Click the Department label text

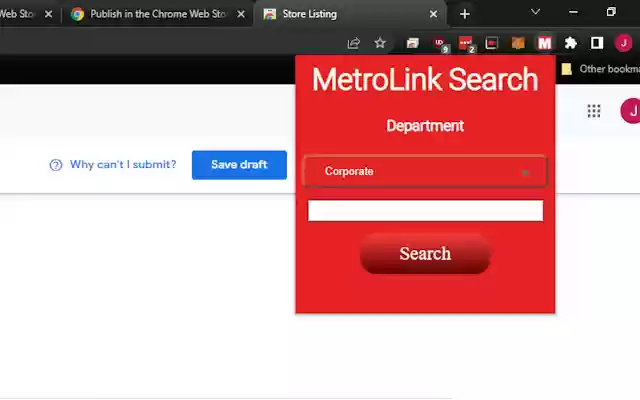(x=425, y=126)
